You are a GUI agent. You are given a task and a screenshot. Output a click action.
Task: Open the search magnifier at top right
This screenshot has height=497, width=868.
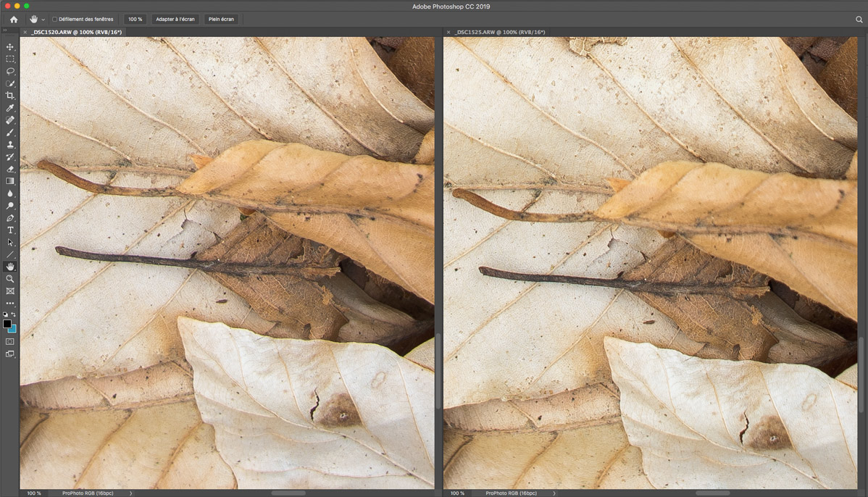tap(859, 20)
